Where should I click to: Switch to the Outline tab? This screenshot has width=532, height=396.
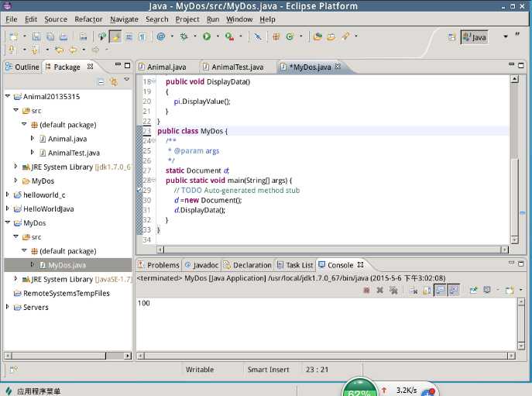[22, 67]
